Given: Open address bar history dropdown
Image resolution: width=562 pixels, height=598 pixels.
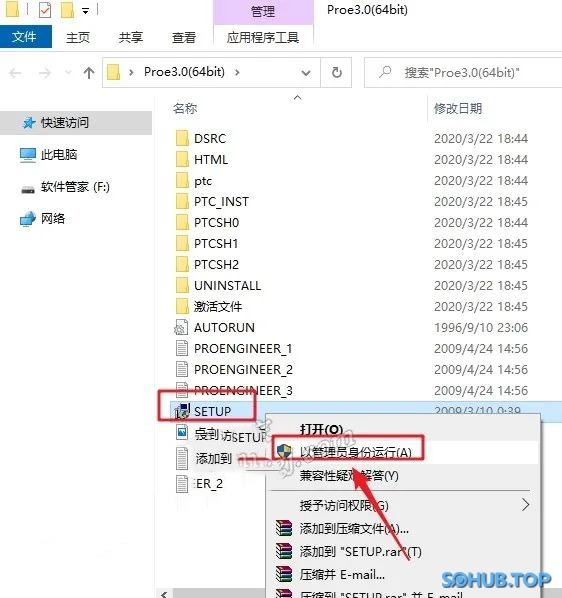Looking at the screenshot, I should click(306, 72).
